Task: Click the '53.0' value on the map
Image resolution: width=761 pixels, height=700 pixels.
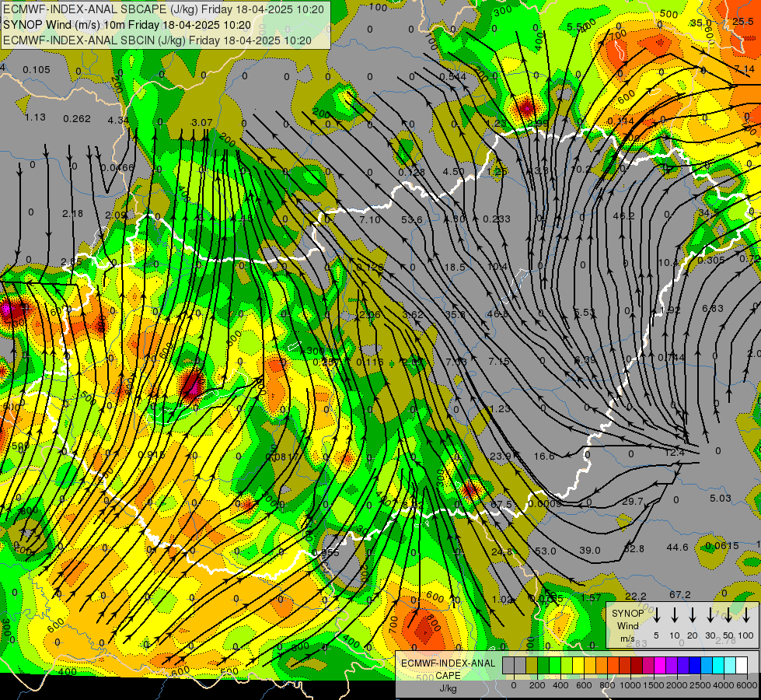Action: click(x=546, y=551)
